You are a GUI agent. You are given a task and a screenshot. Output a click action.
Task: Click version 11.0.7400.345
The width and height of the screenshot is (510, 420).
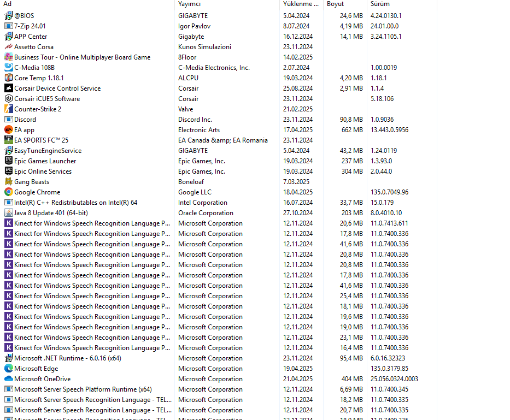[389, 389]
